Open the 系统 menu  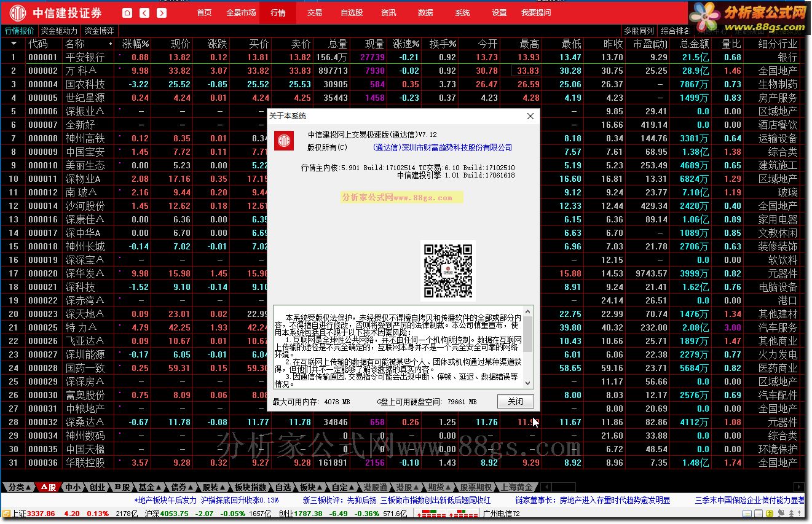[x=462, y=13]
